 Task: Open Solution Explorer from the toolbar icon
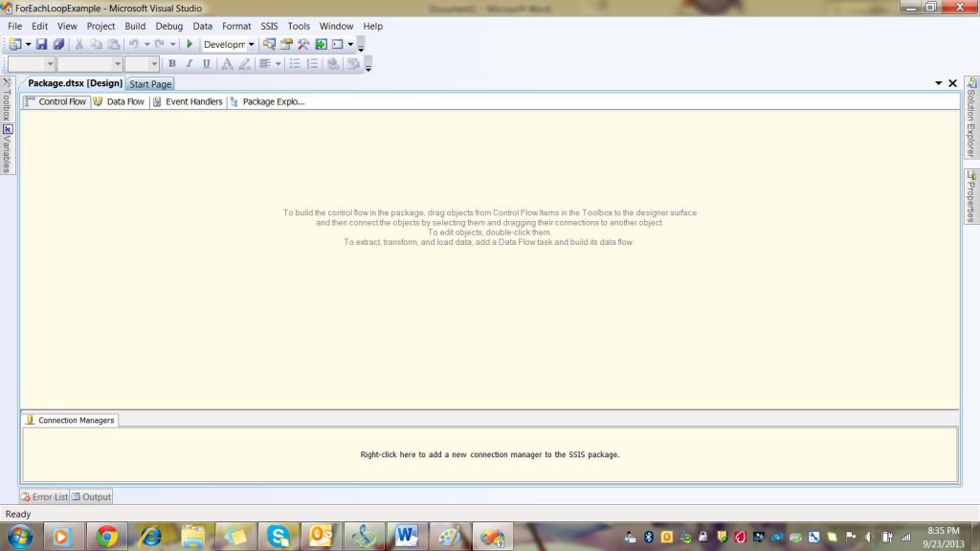click(x=270, y=44)
